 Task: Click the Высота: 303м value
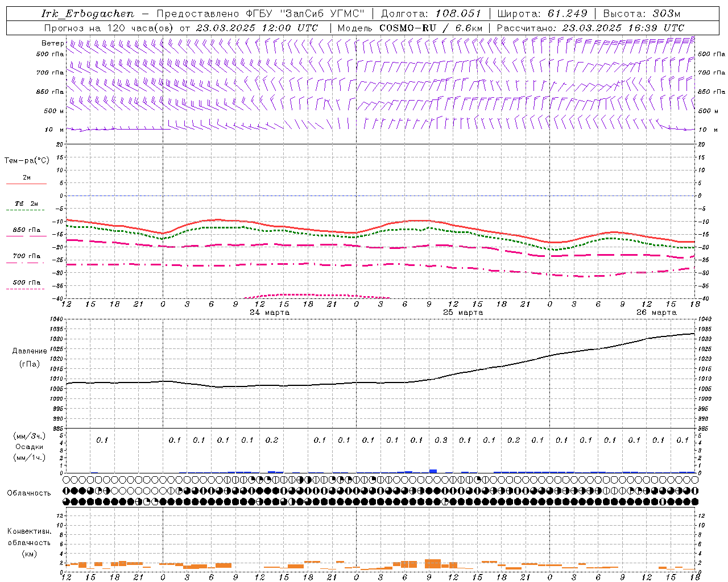pyautogui.click(x=641, y=14)
